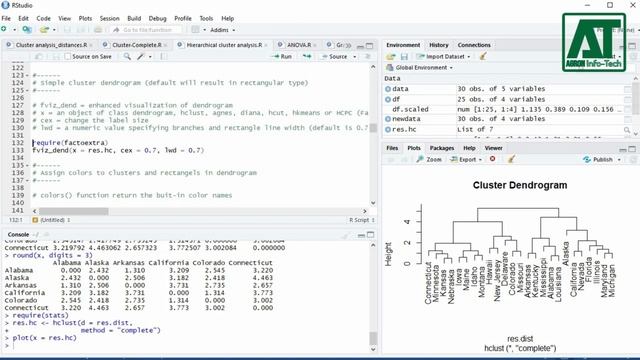Expand the data object blue toggle

(388, 89)
